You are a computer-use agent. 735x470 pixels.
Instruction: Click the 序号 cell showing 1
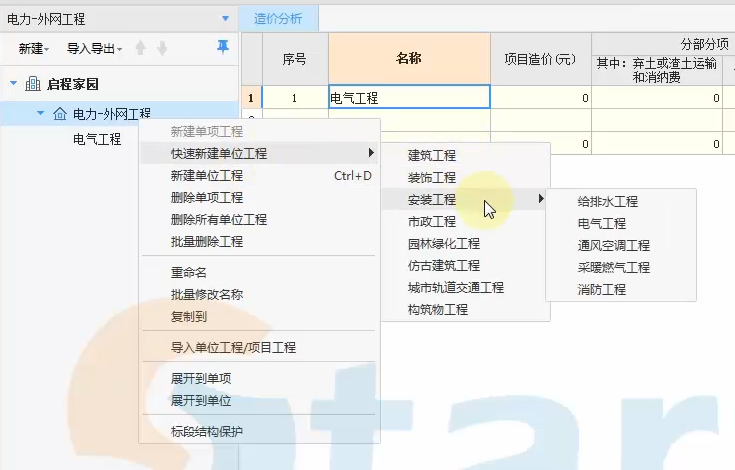point(295,98)
